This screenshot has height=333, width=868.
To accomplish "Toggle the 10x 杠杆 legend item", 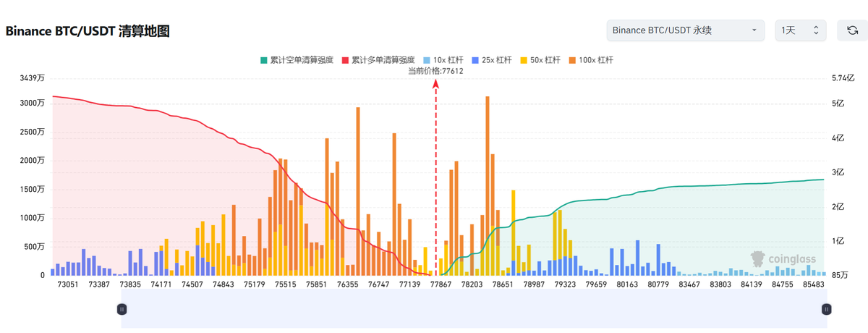I will coord(445,60).
